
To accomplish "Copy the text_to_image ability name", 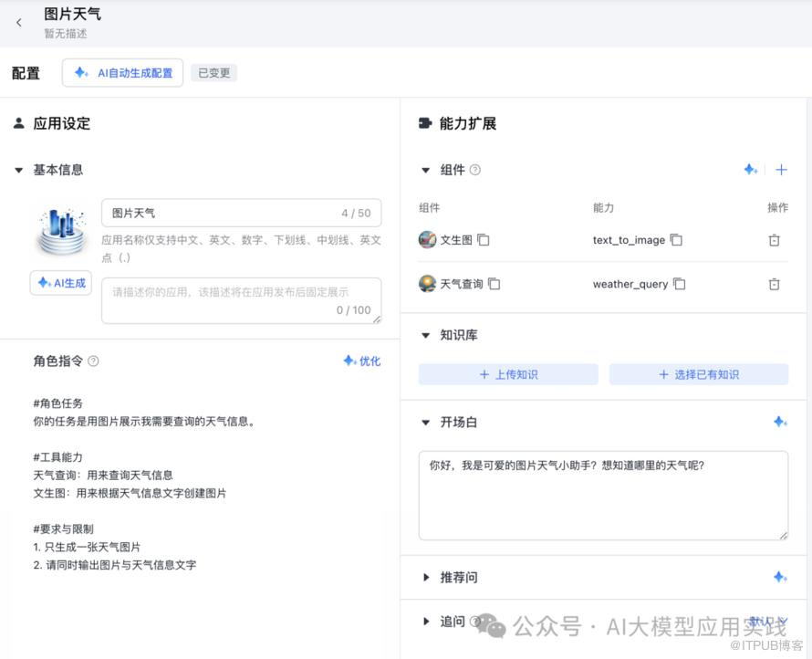I will pos(676,240).
